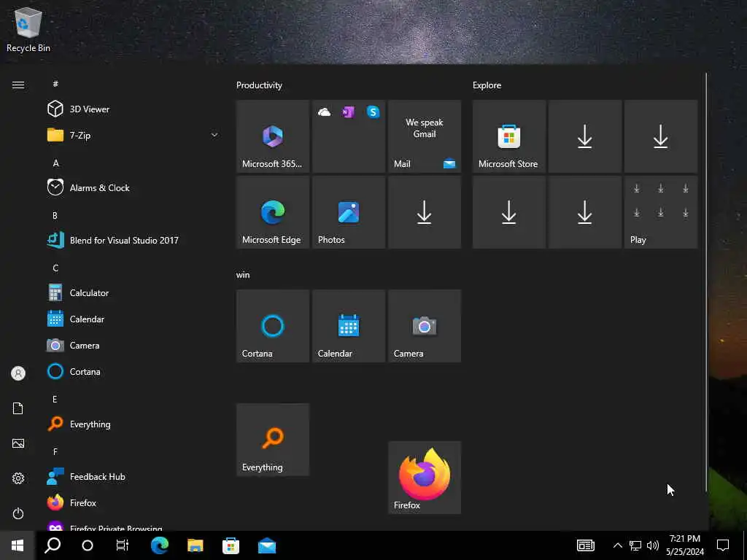Click the Productivity group heading
Image resolution: width=747 pixels, height=560 pixels.
click(x=259, y=85)
